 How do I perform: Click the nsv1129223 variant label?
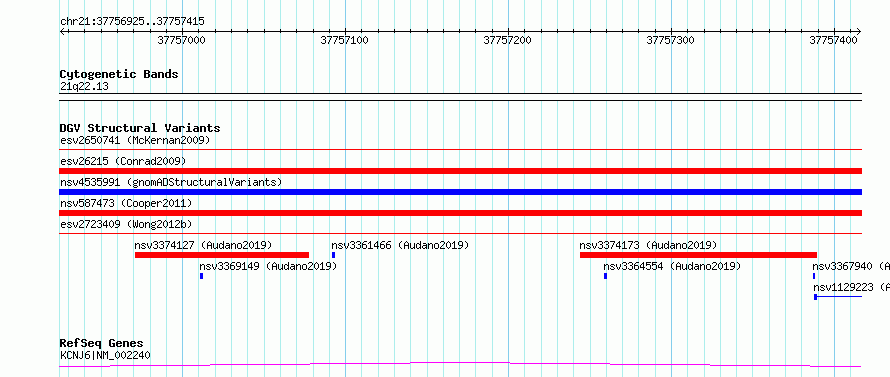click(x=851, y=287)
